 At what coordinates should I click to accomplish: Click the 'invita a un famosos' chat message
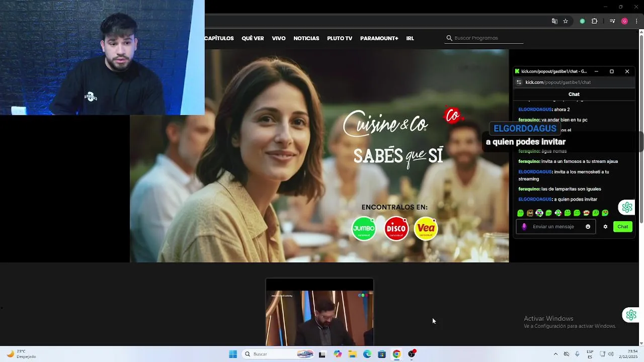tap(568, 161)
